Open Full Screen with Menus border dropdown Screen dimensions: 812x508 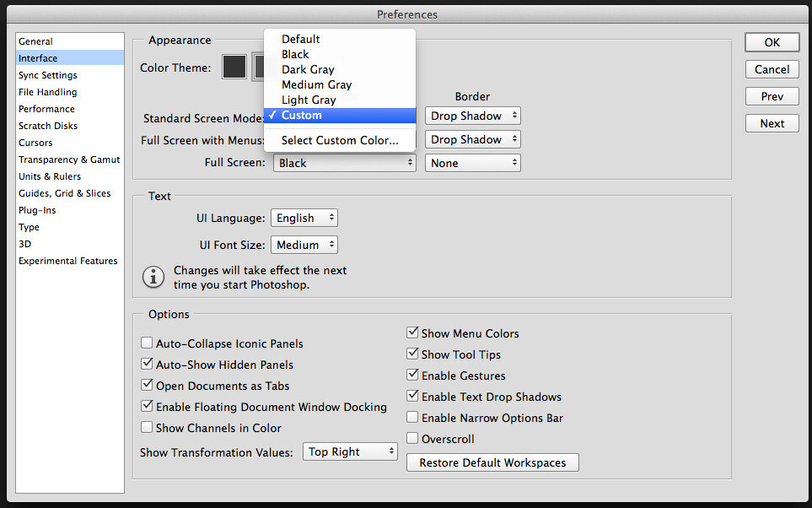click(473, 139)
